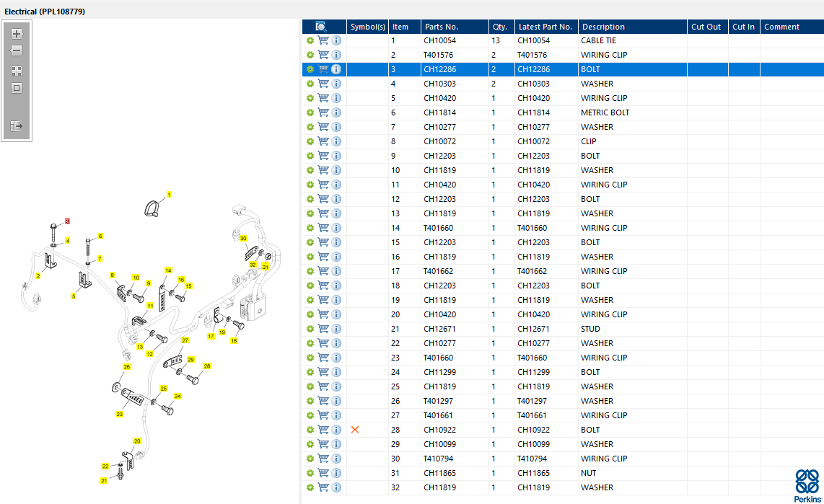Click Comment column header
The height and width of the screenshot is (504, 824).
(792, 27)
